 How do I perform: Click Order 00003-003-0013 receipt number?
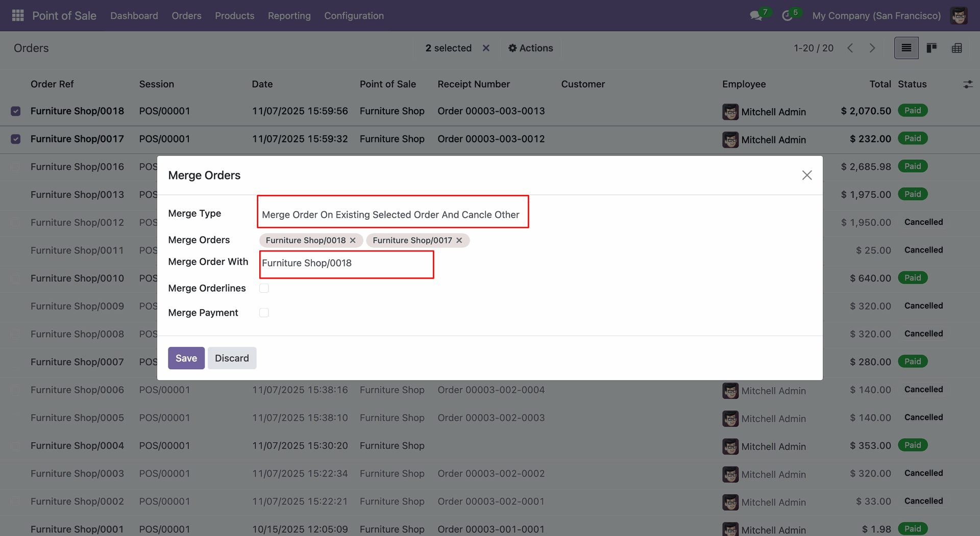click(x=491, y=111)
